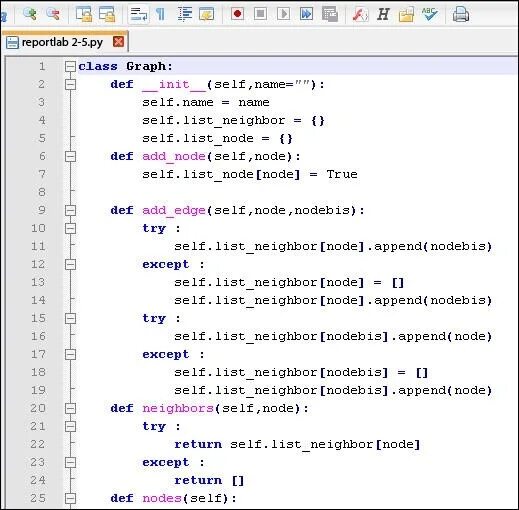The height and width of the screenshot is (510, 519).
Task: Click the 'try' keyword on line 10
Action: (154, 228)
